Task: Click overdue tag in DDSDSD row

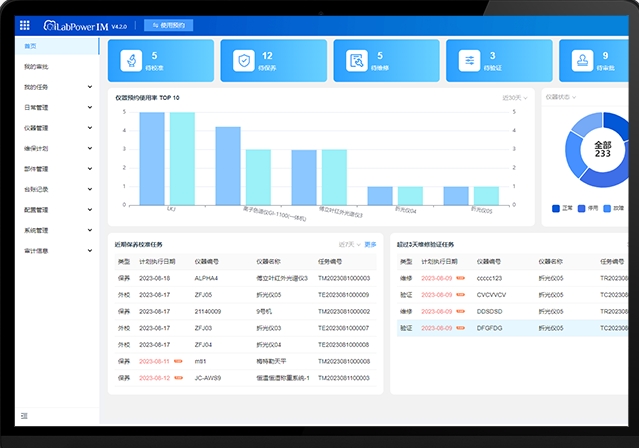Action: (461, 311)
